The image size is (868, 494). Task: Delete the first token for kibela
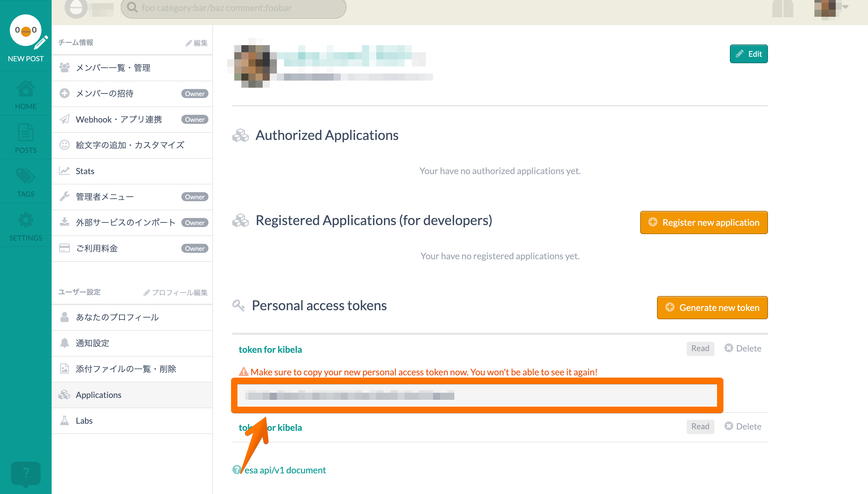pos(743,349)
